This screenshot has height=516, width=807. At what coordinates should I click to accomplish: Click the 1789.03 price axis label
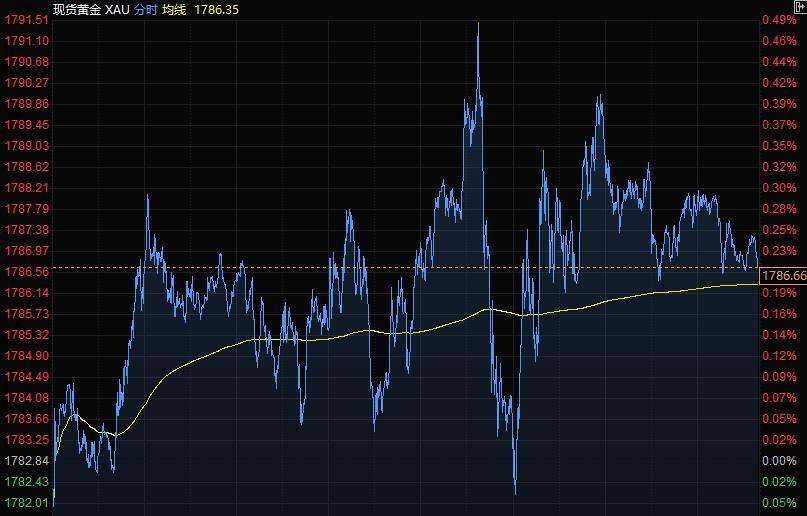(27, 146)
